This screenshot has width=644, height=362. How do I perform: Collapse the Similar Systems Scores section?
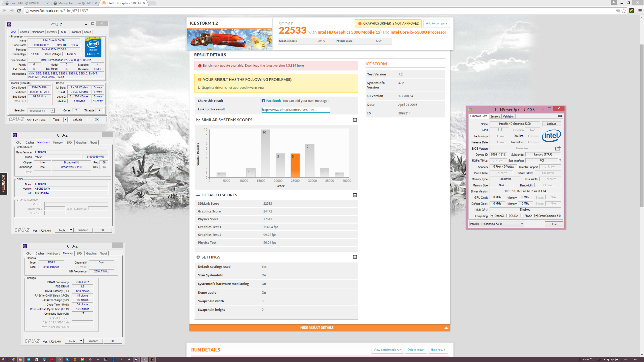click(355, 120)
